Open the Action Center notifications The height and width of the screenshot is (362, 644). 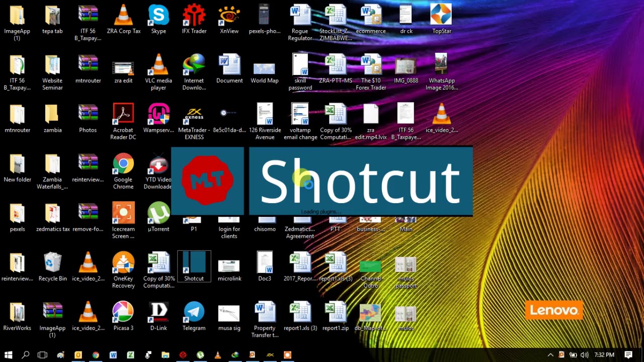[629, 355]
